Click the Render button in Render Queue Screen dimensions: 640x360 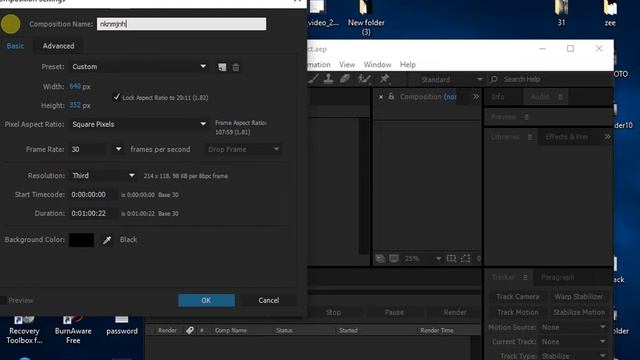tap(455, 312)
